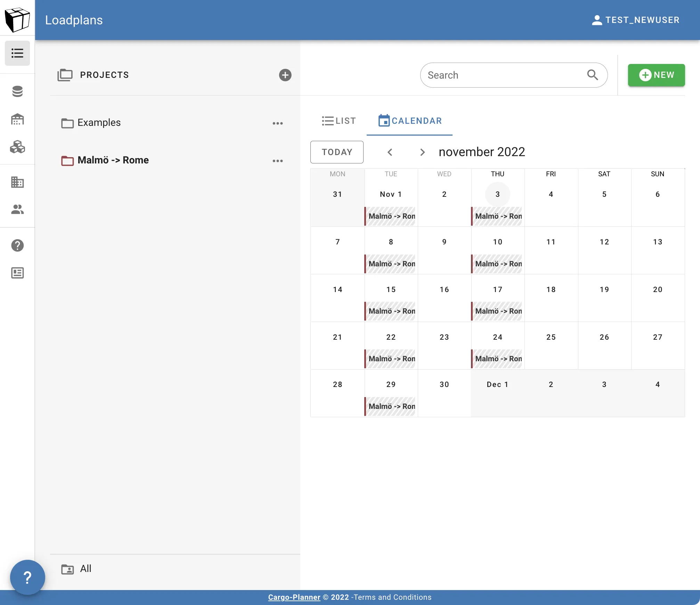700x605 pixels.
Task: Select the warehouse icon in the sidebar
Action: coord(17,119)
